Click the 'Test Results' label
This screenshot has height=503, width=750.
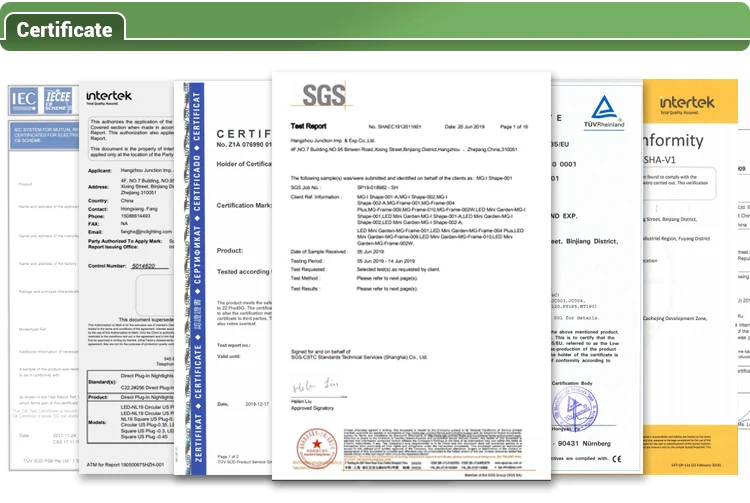[305, 289]
